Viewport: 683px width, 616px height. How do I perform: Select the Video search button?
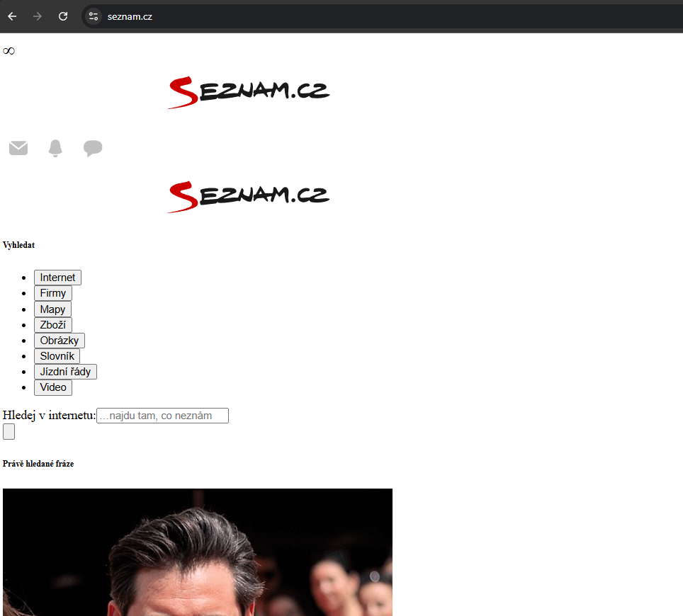click(x=53, y=387)
